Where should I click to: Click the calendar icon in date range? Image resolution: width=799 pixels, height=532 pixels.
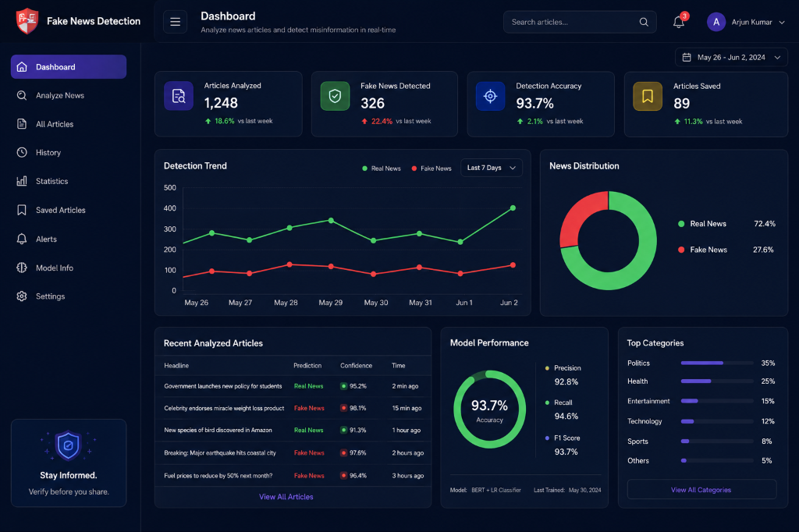coord(687,57)
